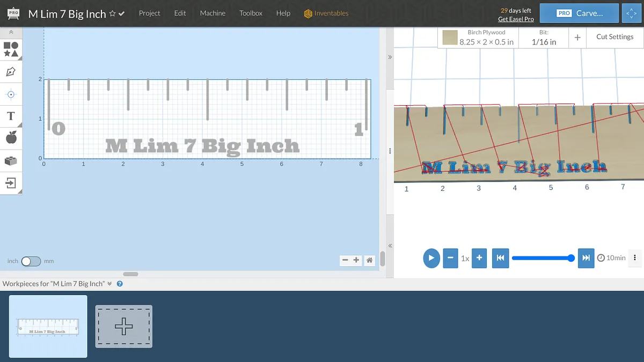Open workpieces help question mark

[x=120, y=284]
